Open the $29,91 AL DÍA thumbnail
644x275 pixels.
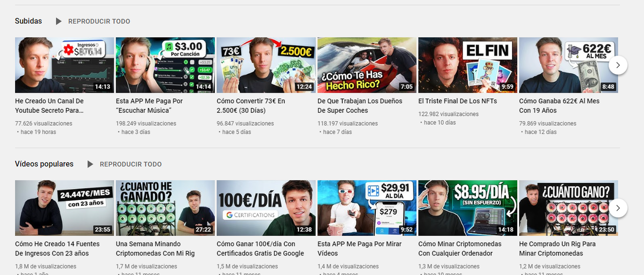[367, 208]
